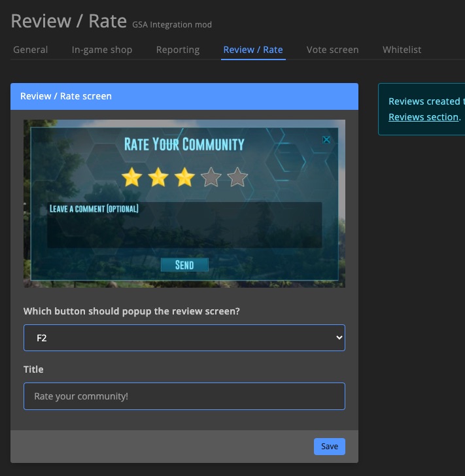This screenshot has height=476, width=465.
Task: Click the fifth grey star in preview
Action: pos(237,177)
